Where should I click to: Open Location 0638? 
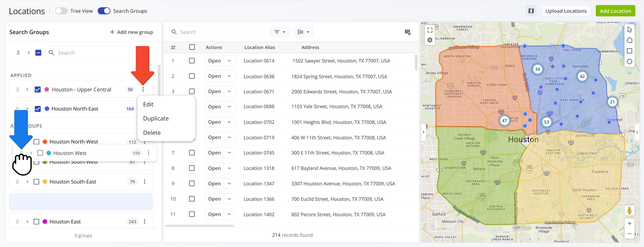click(x=214, y=76)
